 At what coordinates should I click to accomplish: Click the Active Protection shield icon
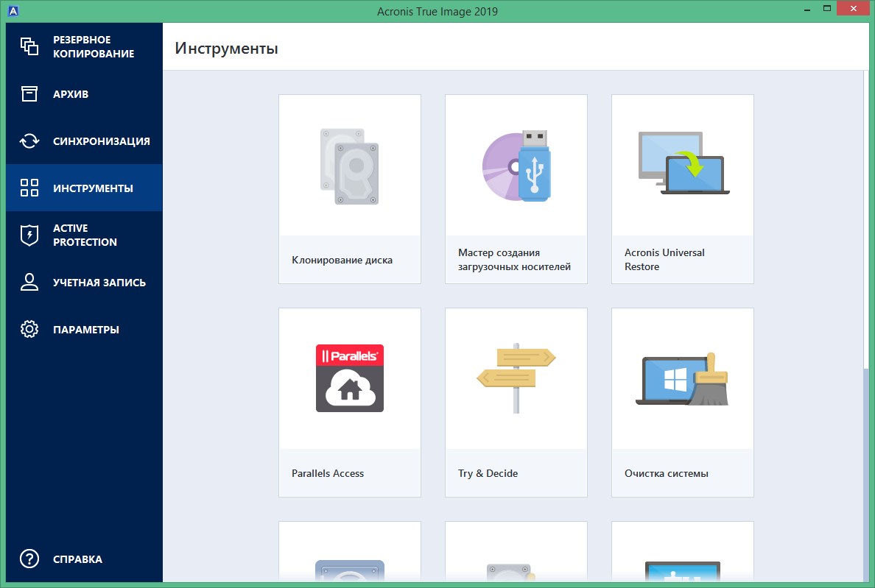pos(29,235)
